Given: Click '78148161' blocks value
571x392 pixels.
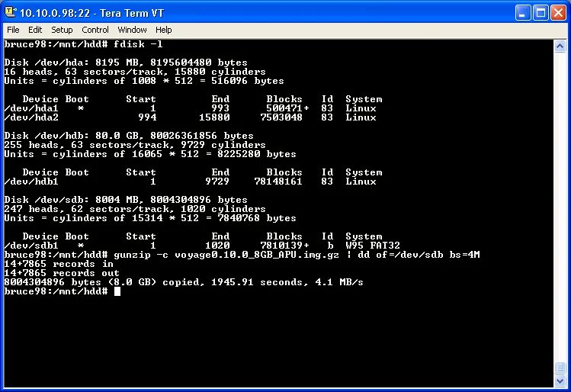Looking at the screenshot, I should click(x=278, y=182).
